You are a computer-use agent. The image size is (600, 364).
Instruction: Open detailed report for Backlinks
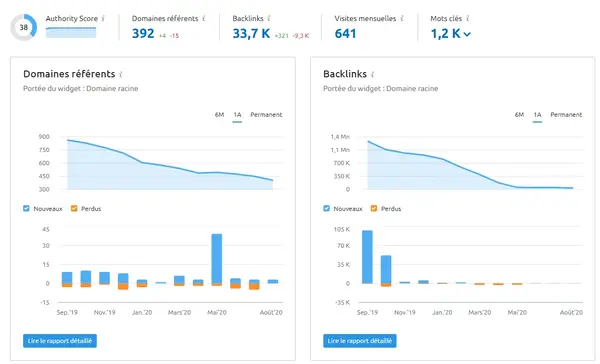point(360,341)
